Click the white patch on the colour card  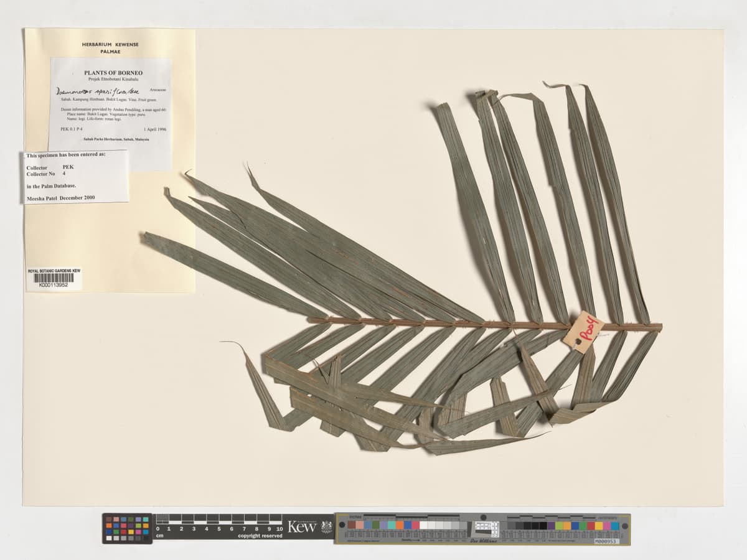point(424,525)
